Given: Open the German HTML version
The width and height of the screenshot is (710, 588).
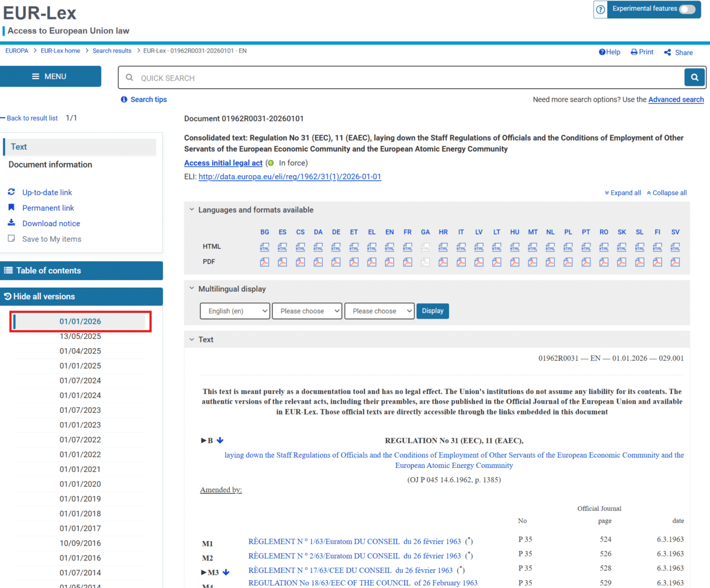Looking at the screenshot, I should (x=336, y=246).
